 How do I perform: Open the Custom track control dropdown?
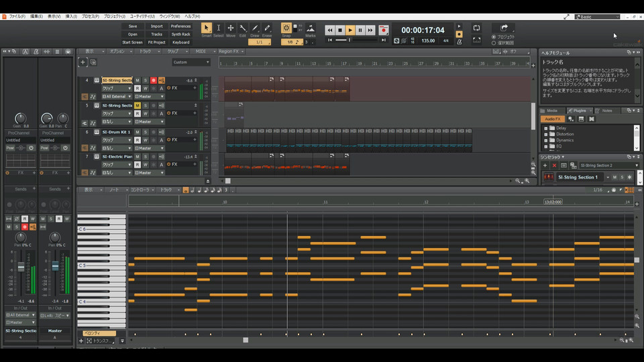point(191,62)
